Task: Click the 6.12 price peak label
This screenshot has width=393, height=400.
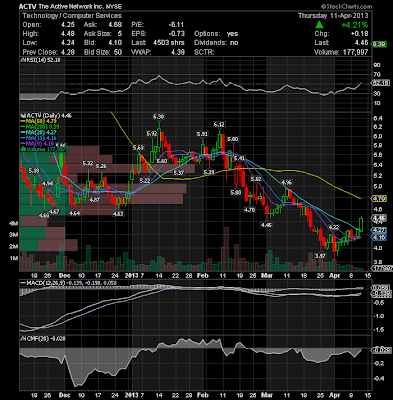Action: coord(219,125)
